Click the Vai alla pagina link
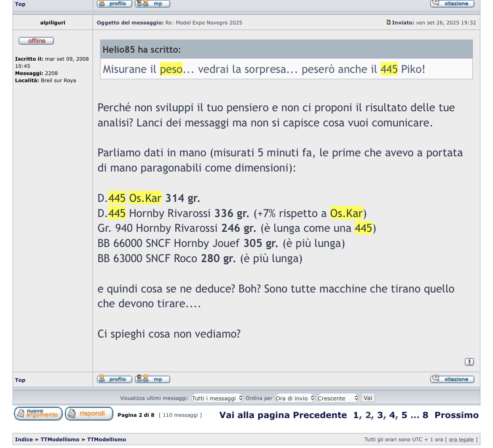This screenshot has width=493, height=448. pyautogui.click(x=255, y=415)
